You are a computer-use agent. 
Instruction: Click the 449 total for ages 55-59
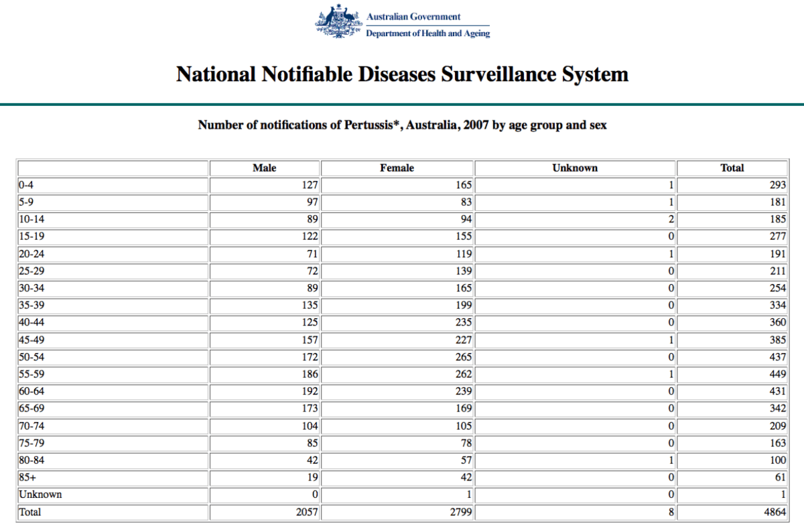778,375
